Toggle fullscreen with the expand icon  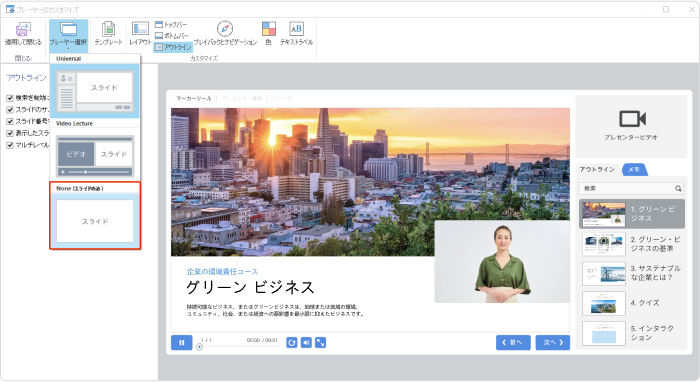tap(321, 342)
